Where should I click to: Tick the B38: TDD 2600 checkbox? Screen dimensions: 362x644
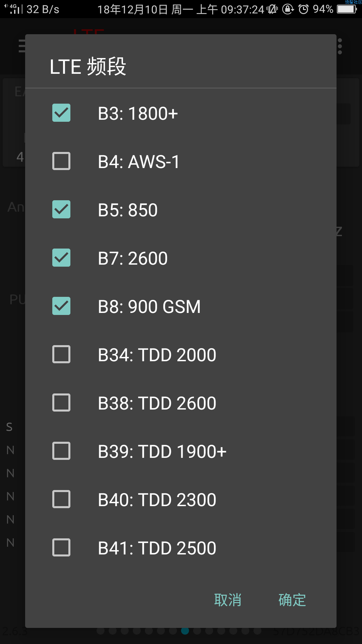pyautogui.click(x=61, y=402)
